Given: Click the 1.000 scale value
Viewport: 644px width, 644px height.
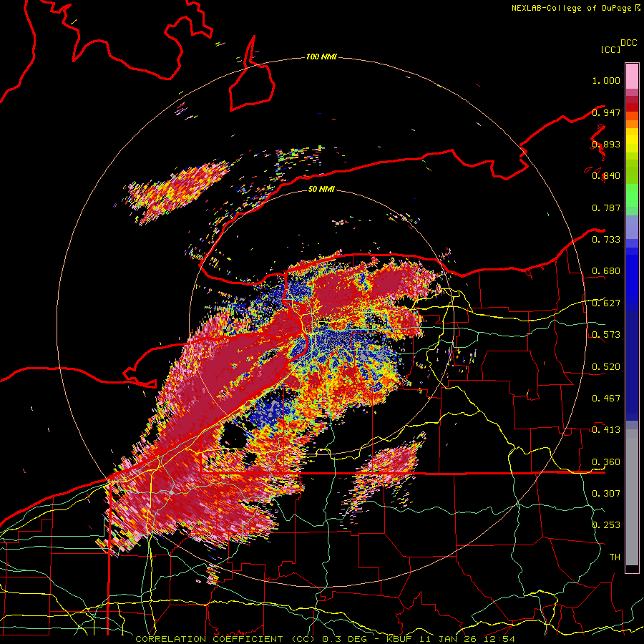Looking at the screenshot, I should [x=606, y=80].
